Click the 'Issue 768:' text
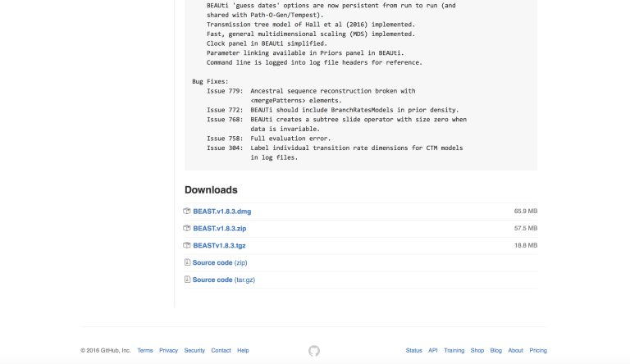 [225, 120]
